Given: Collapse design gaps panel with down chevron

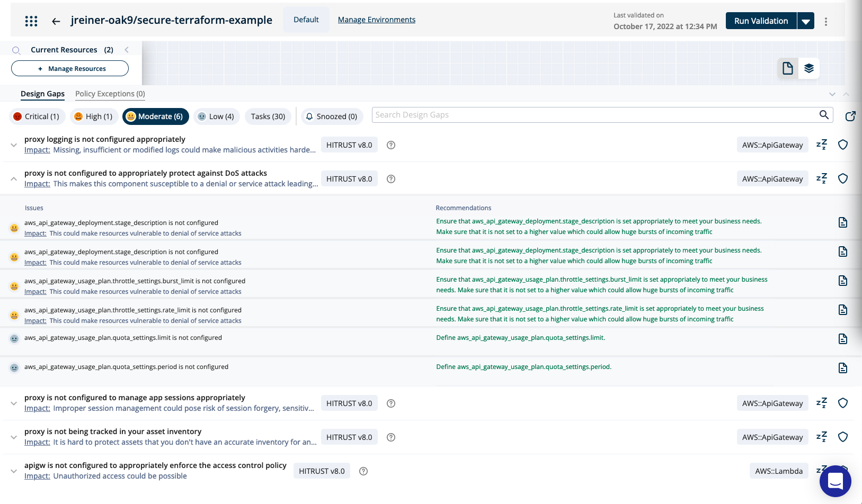Looking at the screenshot, I should (832, 94).
